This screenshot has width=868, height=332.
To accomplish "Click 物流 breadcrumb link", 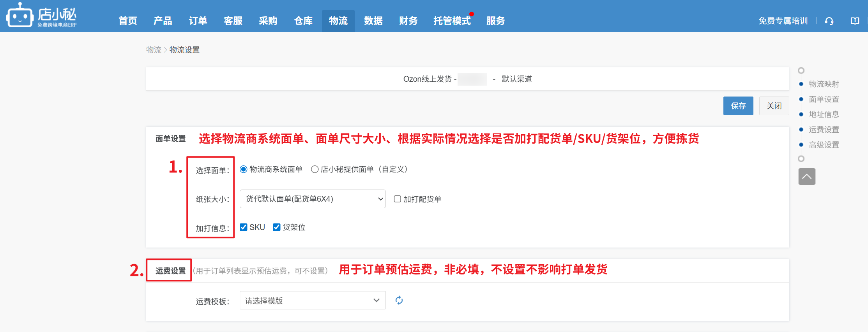I will point(154,50).
